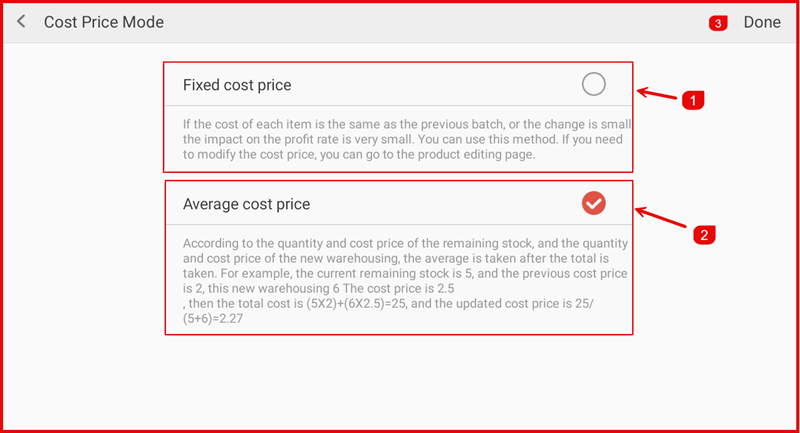Click the red number 3 badge beside Done
The width and height of the screenshot is (800, 433).
[718, 23]
